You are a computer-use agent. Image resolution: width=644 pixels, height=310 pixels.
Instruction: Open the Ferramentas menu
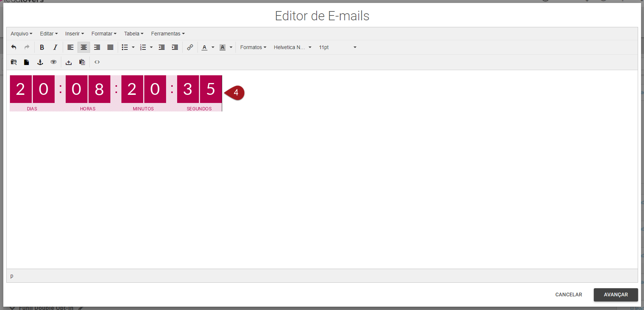point(168,34)
